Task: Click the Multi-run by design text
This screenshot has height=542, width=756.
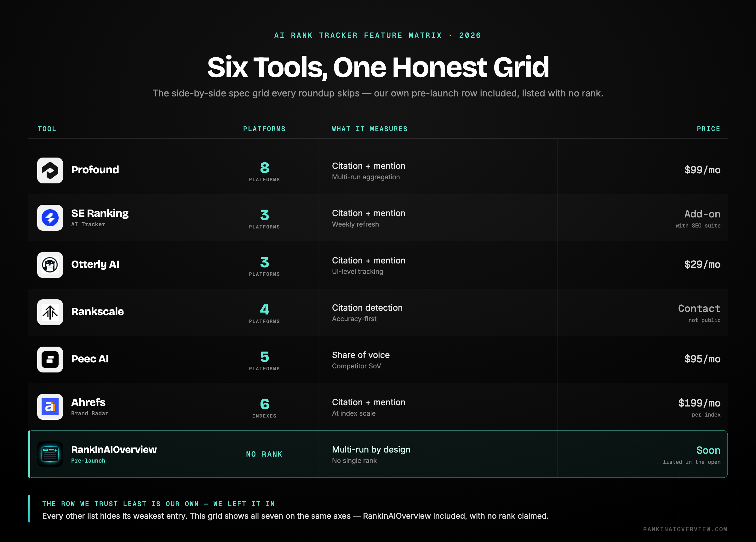Action: (x=371, y=450)
